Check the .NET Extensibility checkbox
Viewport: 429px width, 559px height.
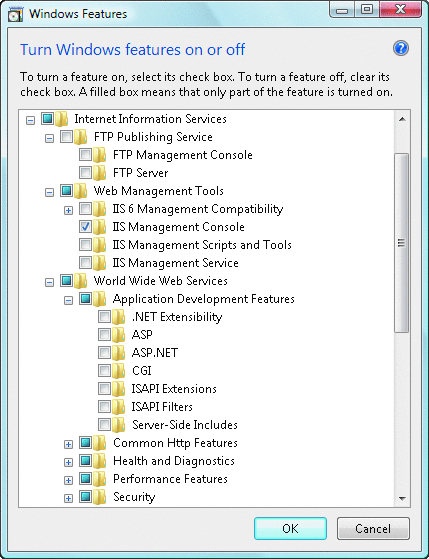click(104, 316)
